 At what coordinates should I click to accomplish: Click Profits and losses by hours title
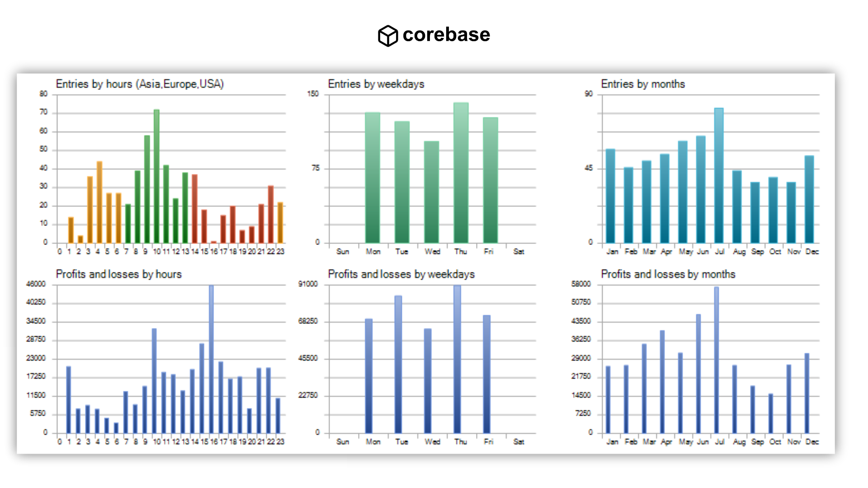(118, 274)
